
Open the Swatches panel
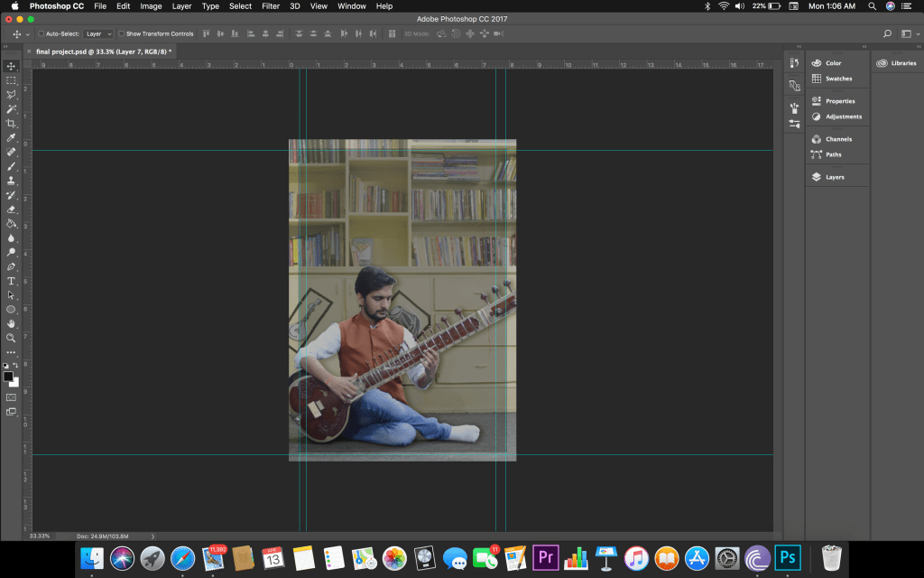pyautogui.click(x=838, y=79)
